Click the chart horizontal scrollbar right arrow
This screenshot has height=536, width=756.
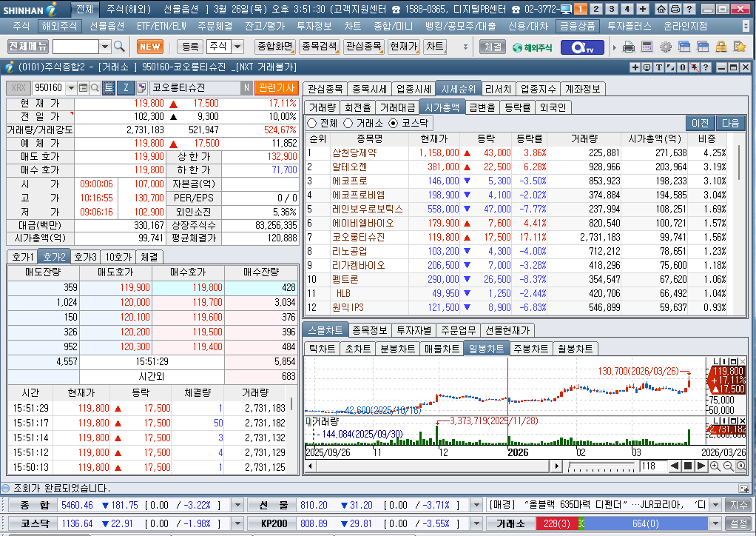[557, 466]
